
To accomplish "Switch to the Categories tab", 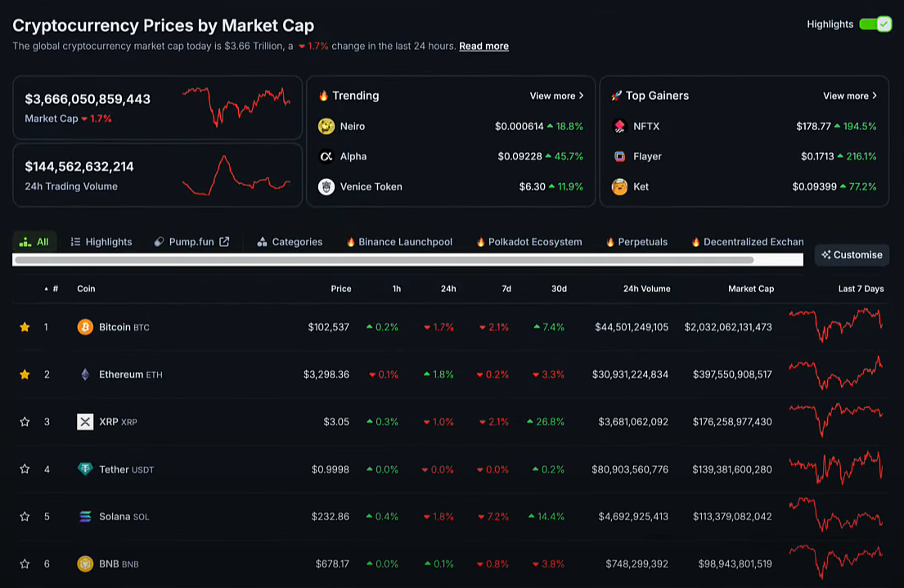I will 290,242.
